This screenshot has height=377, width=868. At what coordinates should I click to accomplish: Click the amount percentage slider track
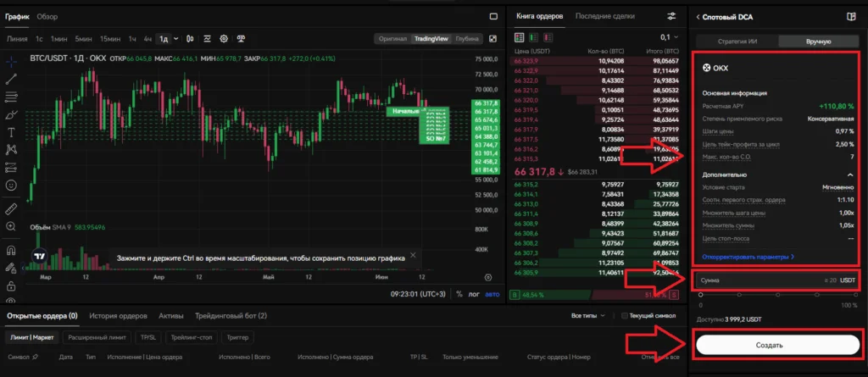tap(778, 295)
